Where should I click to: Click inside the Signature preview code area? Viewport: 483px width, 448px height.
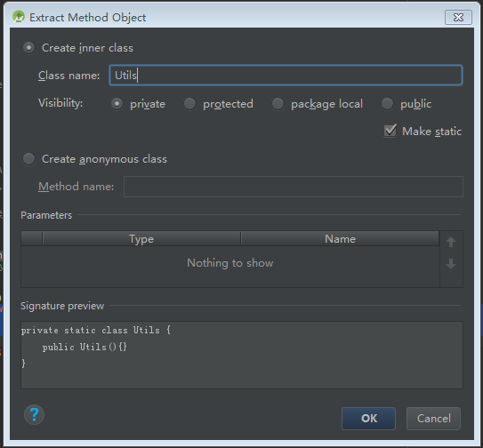click(x=242, y=355)
